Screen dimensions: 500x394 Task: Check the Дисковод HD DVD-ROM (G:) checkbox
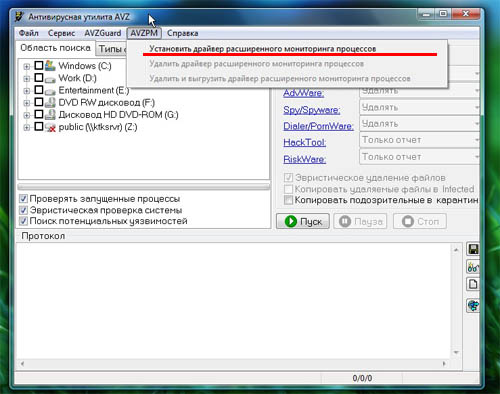[39, 114]
